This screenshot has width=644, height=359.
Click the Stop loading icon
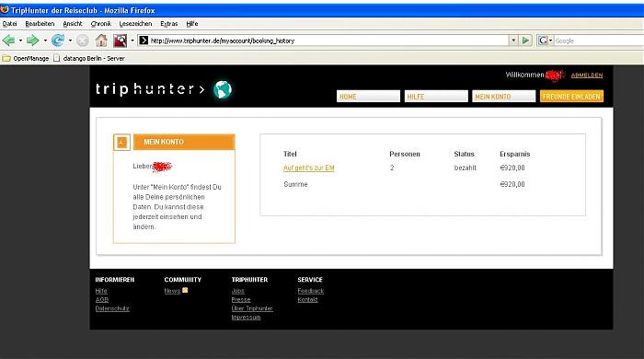click(83, 41)
